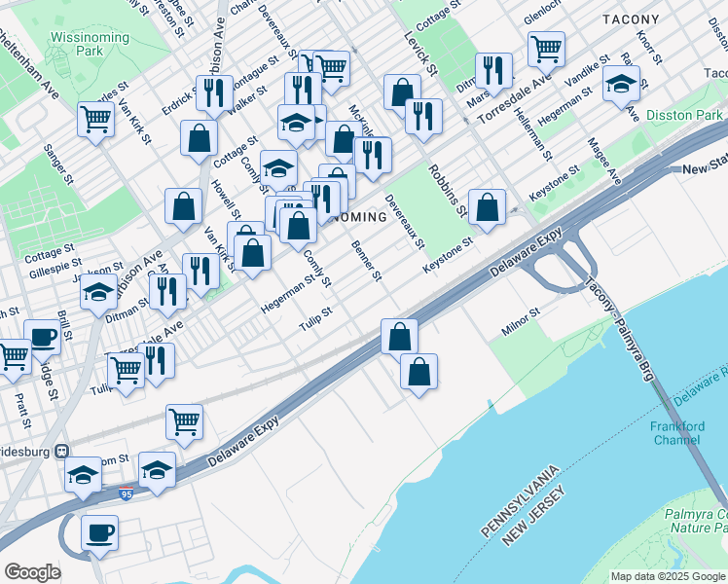Click the Frankford Channel label

point(677,433)
